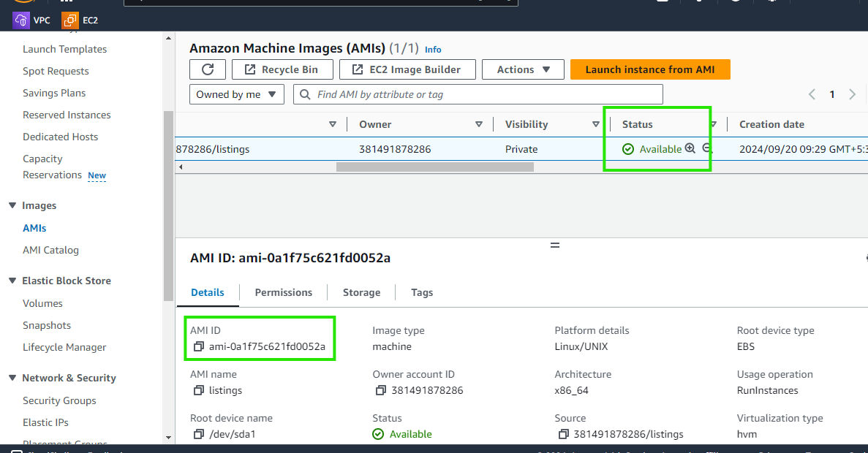Collapse the Elastic Block Store section

coord(12,281)
